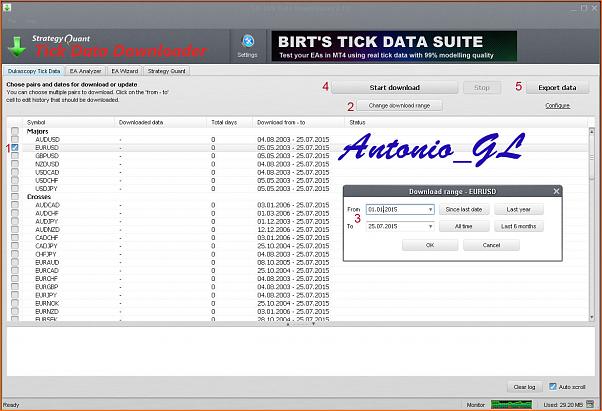The width and height of the screenshot is (602, 411).
Task: Toggle the Crosses group checkbox
Action: pos(15,196)
